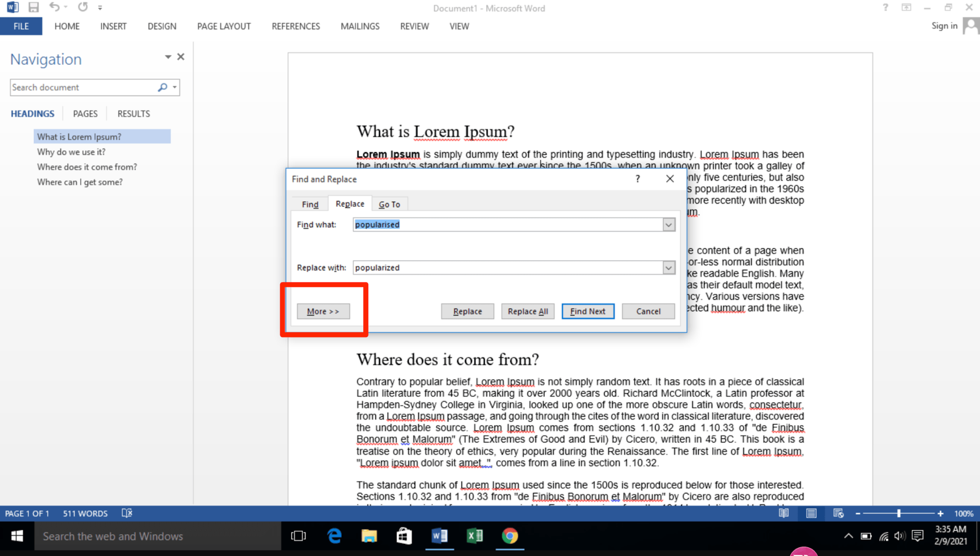Open the REFERENCES ribbon tab
Screen dimensions: 980x556
(295, 26)
